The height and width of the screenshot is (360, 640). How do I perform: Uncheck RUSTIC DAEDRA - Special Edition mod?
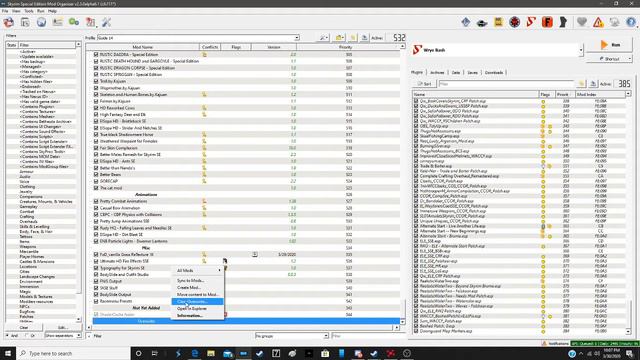click(x=96, y=54)
